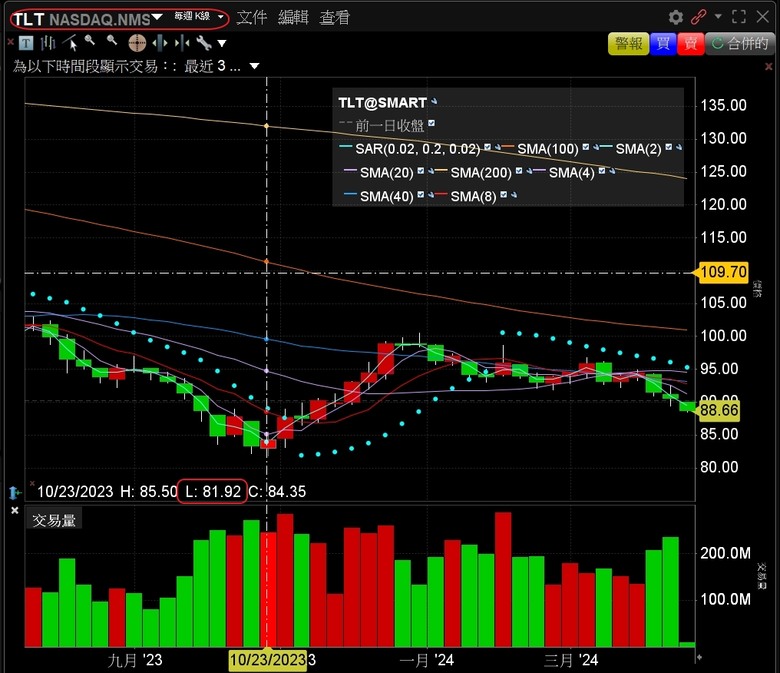
Task: Click the red chain link icon
Action: tap(698, 17)
